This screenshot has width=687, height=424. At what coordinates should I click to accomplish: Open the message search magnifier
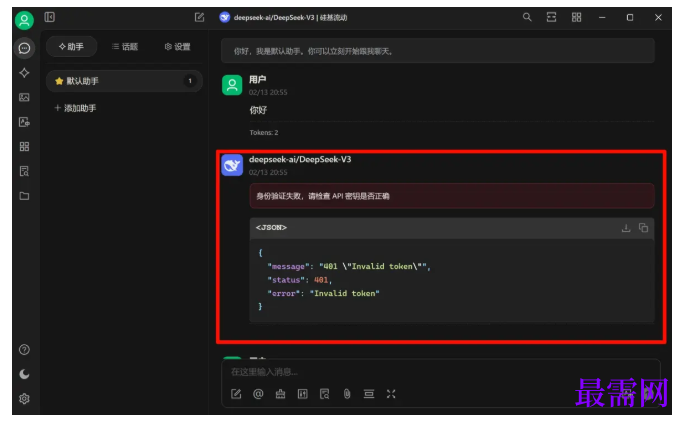tap(527, 17)
